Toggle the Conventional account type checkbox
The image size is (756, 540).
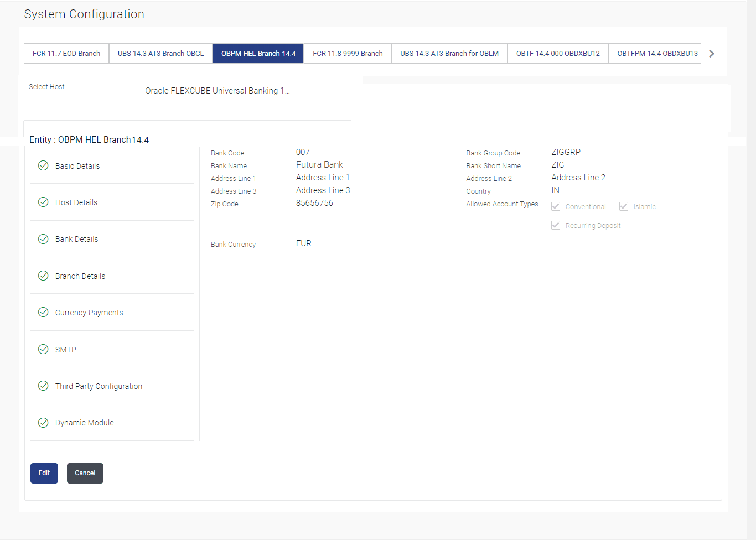pos(556,206)
